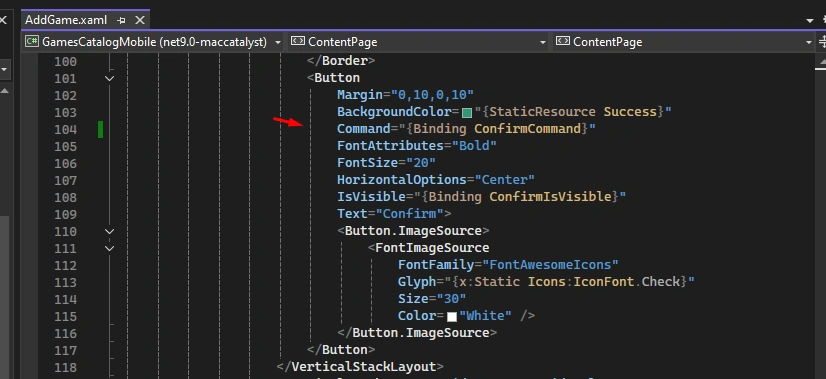
Task: Click line number 104 in the gutter
Action: tap(65, 130)
